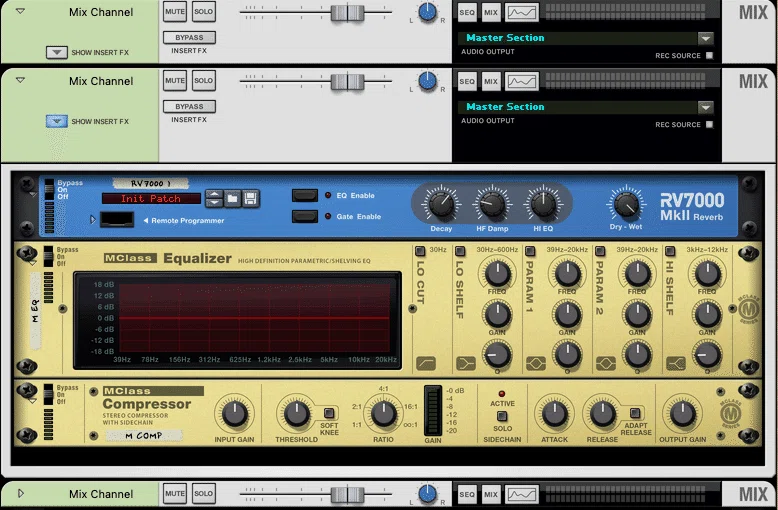Save the RV7000 patch with the disk icon
This screenshot has height=510, width=778.
(251, 199)
